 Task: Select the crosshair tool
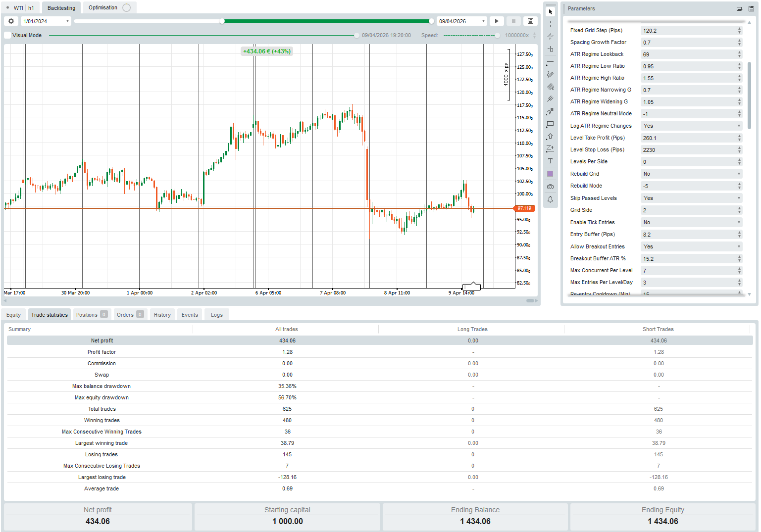tap(550, 23)
